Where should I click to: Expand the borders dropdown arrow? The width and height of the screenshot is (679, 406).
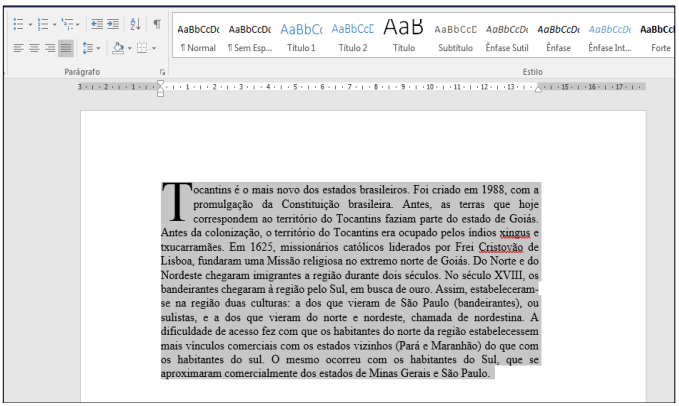[153, 47]
